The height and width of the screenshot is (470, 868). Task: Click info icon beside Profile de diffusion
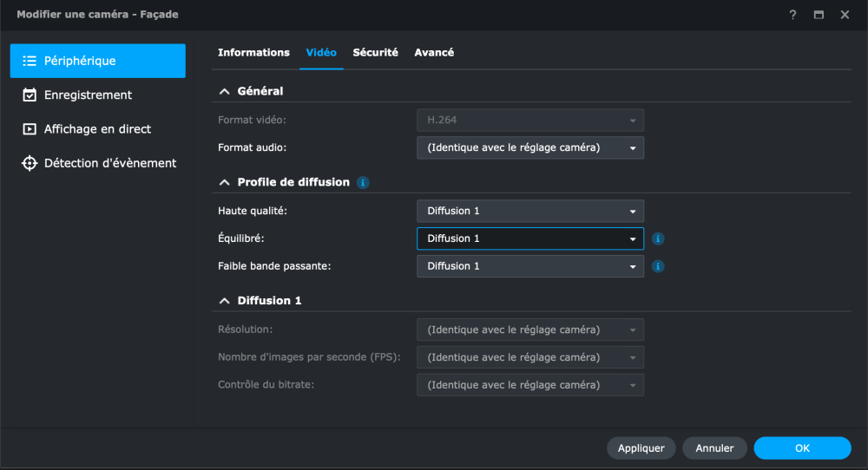click(x=363, y=183)
